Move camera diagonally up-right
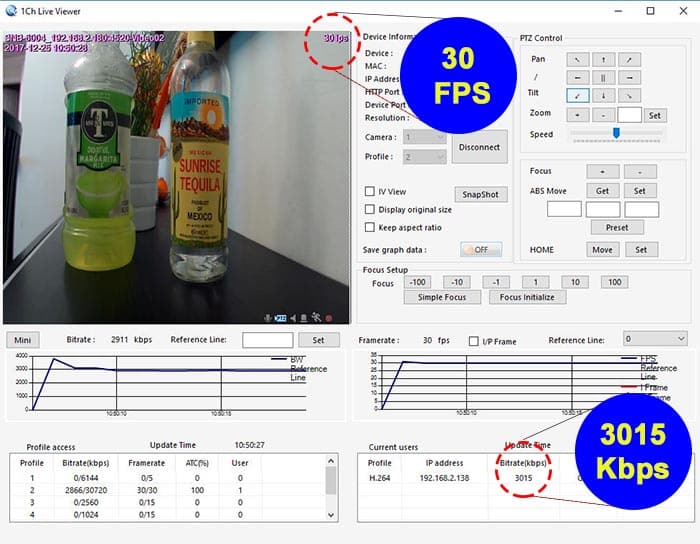The image size is (700, 544). 629,59
